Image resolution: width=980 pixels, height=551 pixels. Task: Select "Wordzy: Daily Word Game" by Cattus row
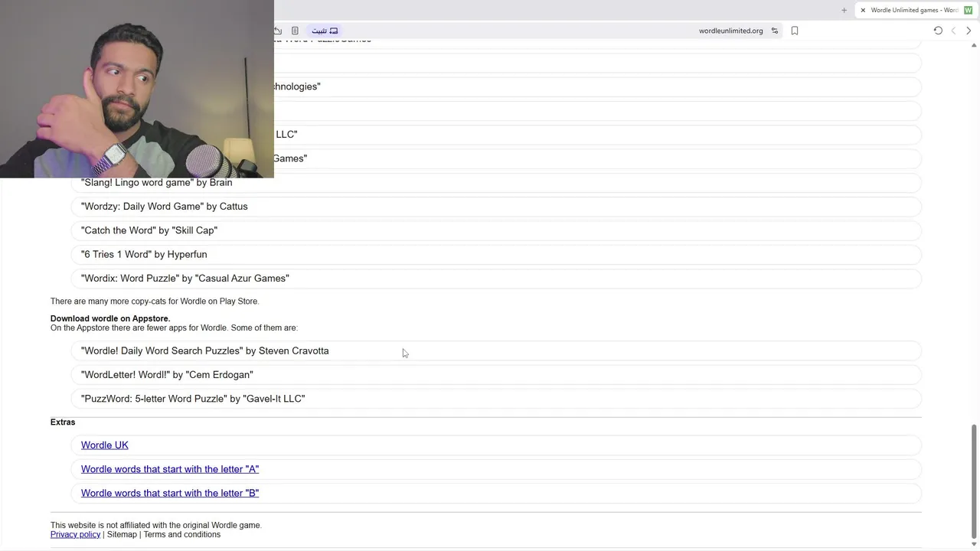(497, 206)
